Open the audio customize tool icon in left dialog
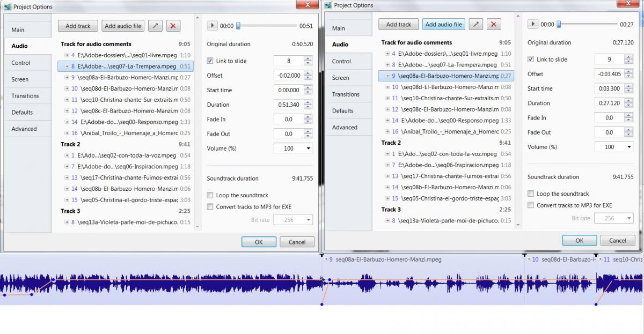Screen dimensions: 644x334 point(155,26)
